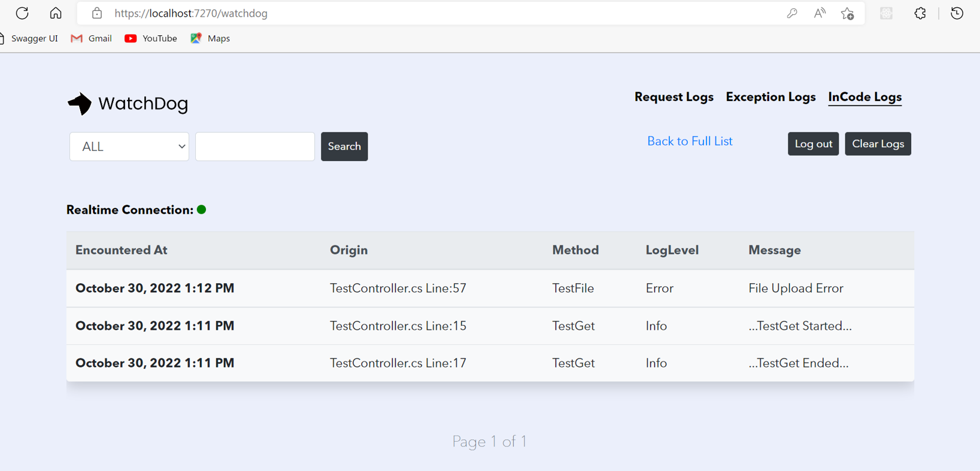Focus the search text box
Image resolution: width=980 pixels, height=471 pixels.
pos(255,147)
